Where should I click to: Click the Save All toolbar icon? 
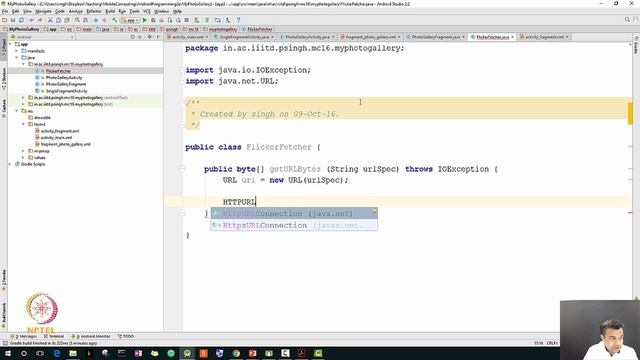(x=13, y=20)
